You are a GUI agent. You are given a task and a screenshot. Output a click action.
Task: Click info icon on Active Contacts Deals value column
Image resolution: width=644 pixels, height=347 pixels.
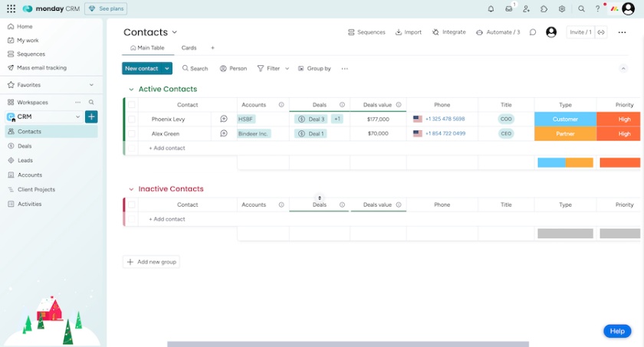(399, 105)
